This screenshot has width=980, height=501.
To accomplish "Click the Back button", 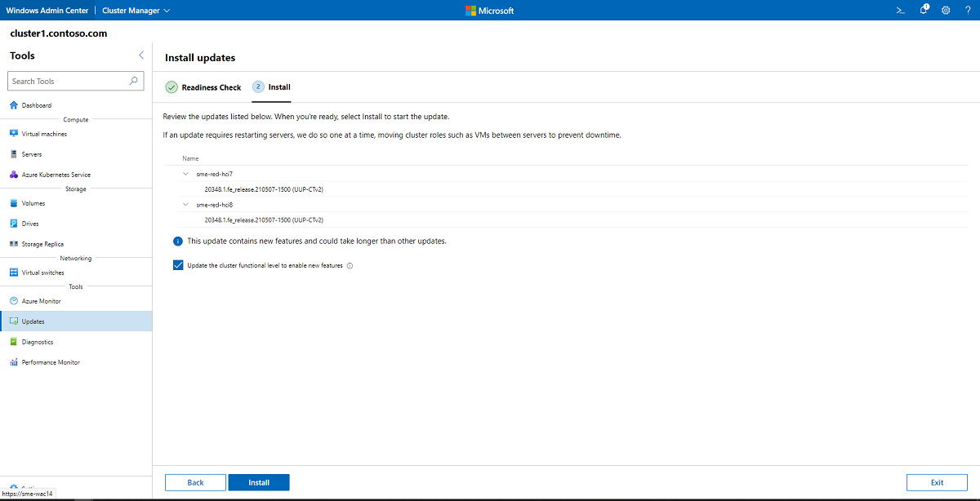I will pos(195,482).
